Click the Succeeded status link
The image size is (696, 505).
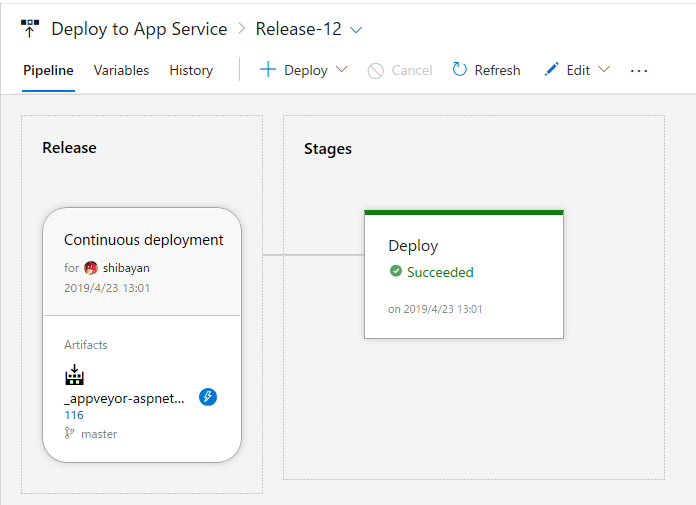tap(440, 272)
